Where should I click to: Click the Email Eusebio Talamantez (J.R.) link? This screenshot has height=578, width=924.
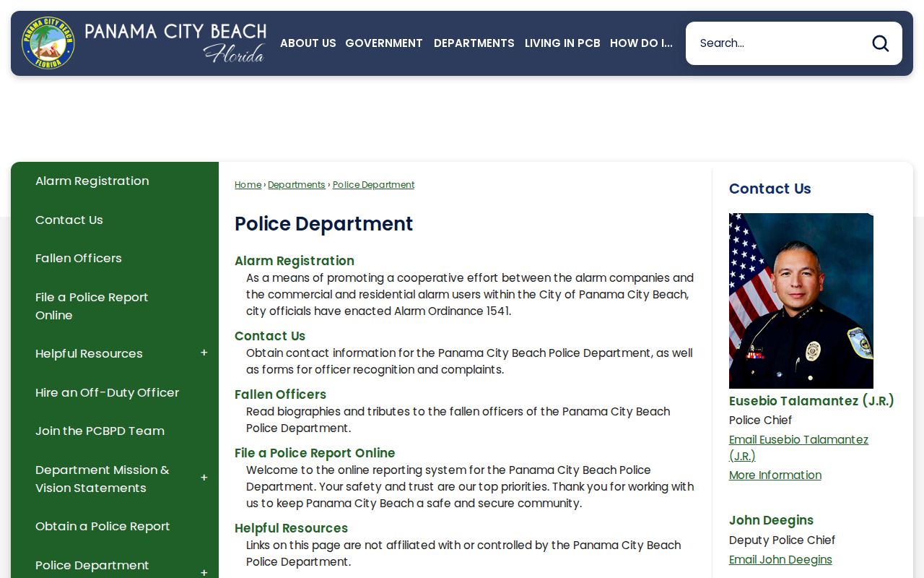click(798, 447)
